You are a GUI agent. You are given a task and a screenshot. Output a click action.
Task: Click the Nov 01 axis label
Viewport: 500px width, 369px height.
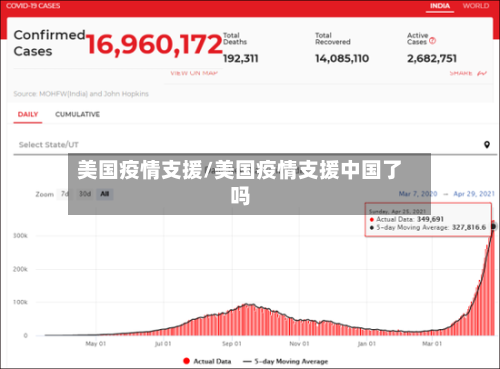coord(299,344)
